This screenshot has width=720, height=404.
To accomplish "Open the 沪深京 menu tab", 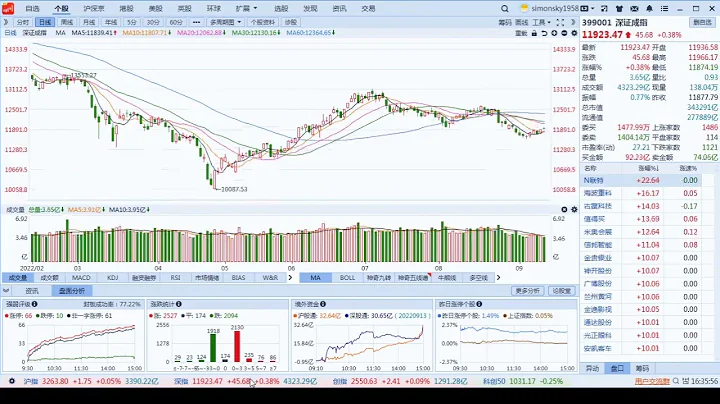I will 94,9.
